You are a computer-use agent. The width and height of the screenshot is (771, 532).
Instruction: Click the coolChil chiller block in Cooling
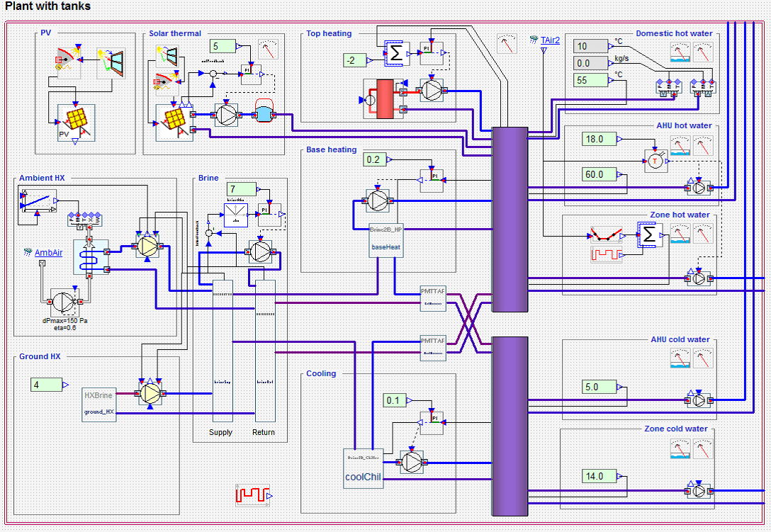[363, 469]
